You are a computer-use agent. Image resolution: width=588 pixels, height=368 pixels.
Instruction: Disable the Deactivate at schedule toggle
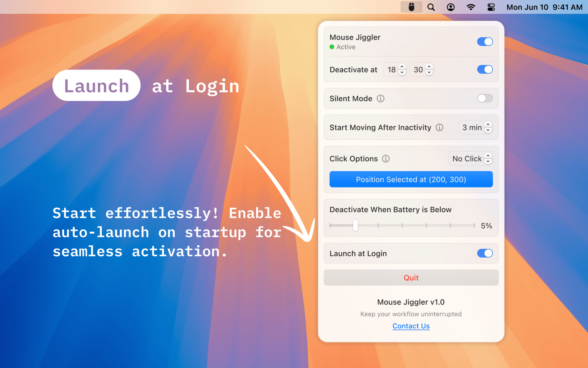coord(485,69)
